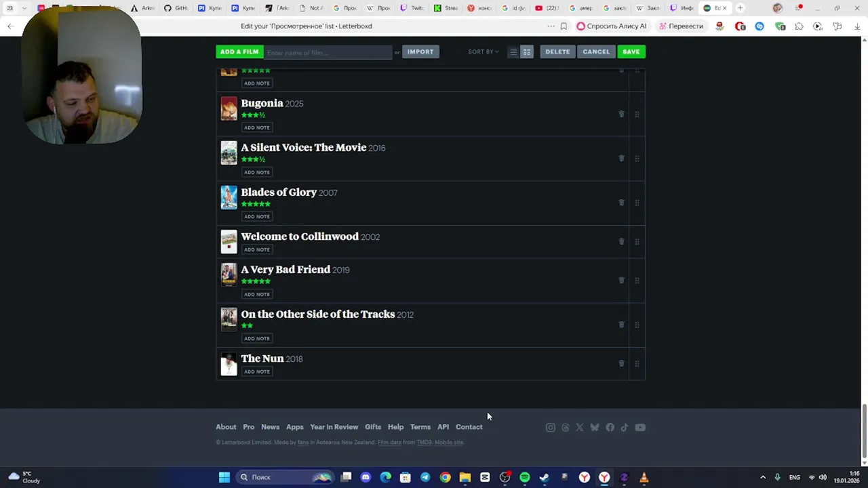
Task: Open the News footer link
Action: pyautogui.click(x=270, y=427)
